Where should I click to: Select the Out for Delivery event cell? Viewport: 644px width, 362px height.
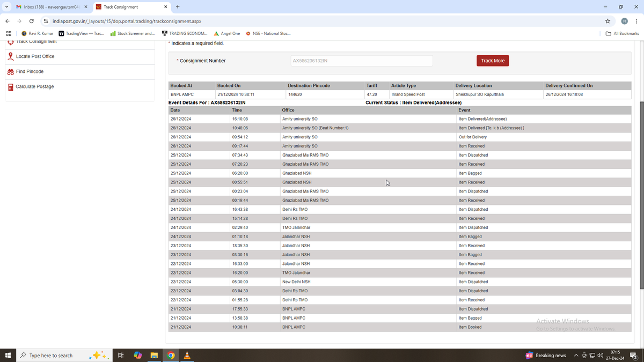click(544, 137)
